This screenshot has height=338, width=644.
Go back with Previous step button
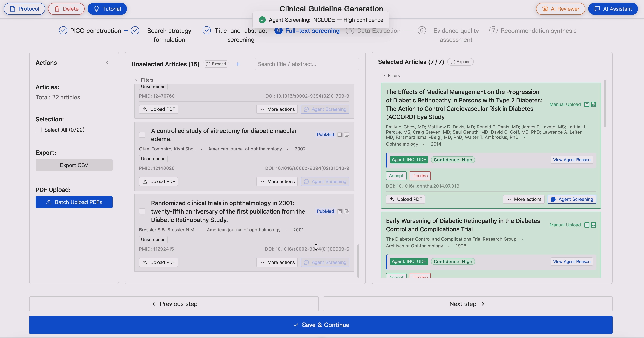coord(174,304)
